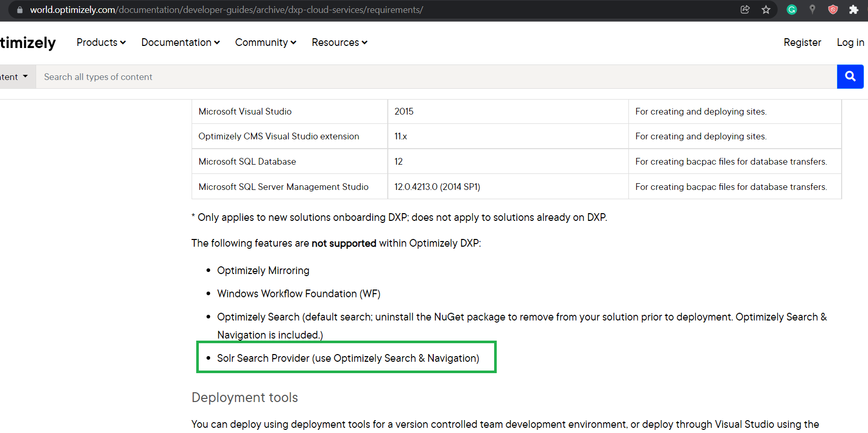Select the Visual Studio row's 'For creating and deploying sites' cell
Viewport: 868px width, 433px height.
click(x=735, y=111)
